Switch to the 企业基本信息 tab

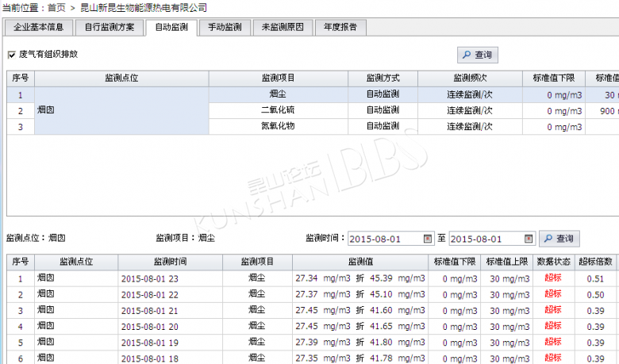39,27
